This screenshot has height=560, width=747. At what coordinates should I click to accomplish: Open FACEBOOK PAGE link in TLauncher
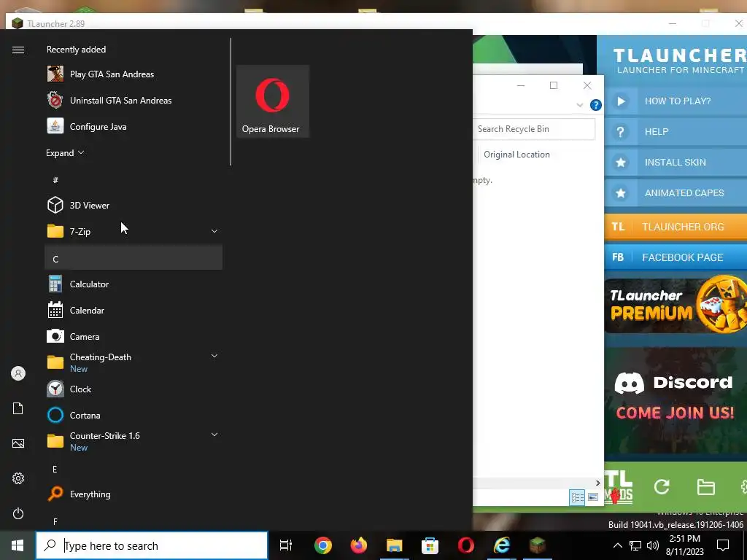[x=676, y=257]
